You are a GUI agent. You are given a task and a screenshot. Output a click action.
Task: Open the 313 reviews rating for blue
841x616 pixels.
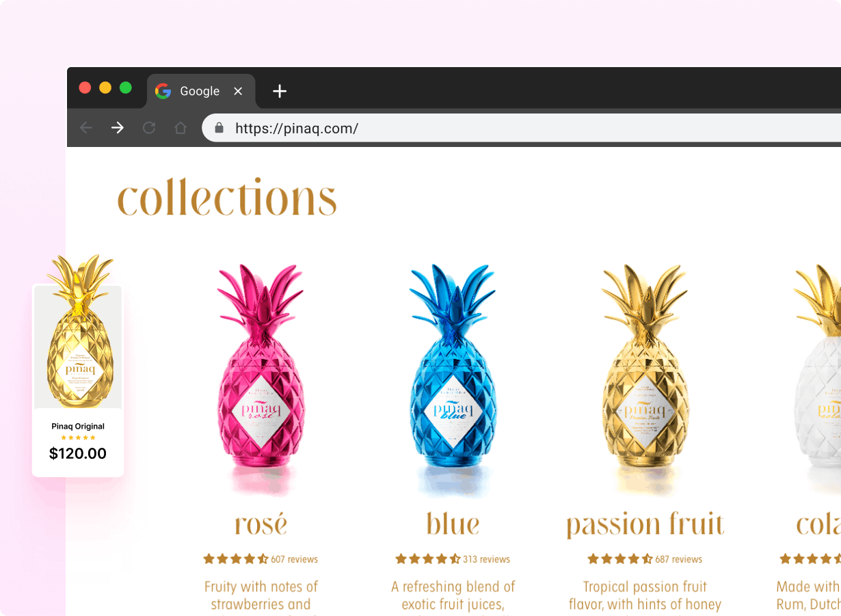pyautogui.click(x=453, y=559)
